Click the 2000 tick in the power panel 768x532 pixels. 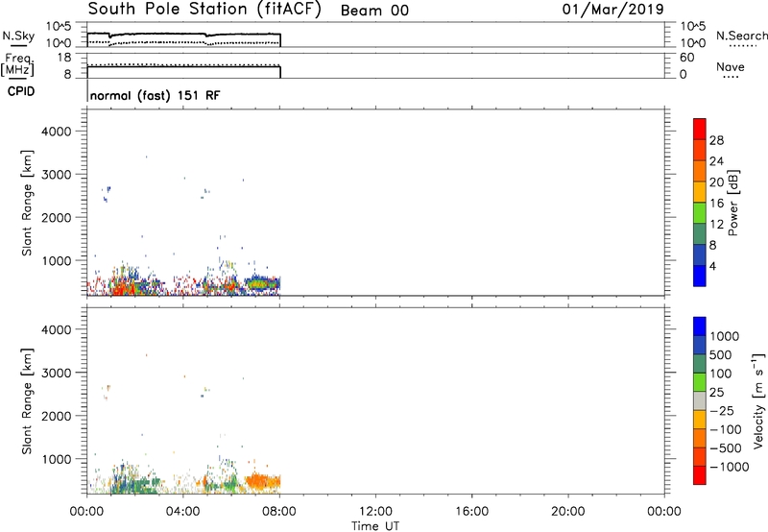(x=56, y=217)
